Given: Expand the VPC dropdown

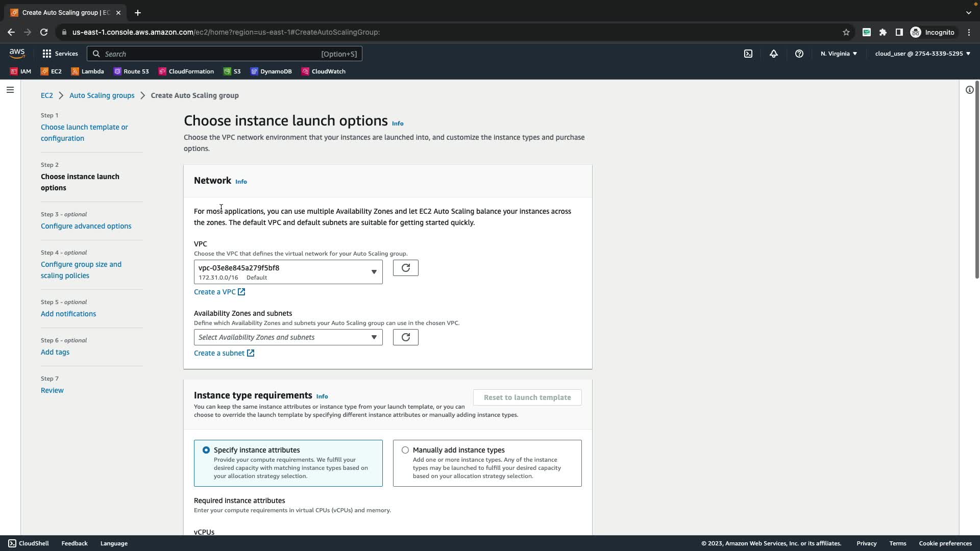Looking at the screenshot, I should tap(288, 272).
